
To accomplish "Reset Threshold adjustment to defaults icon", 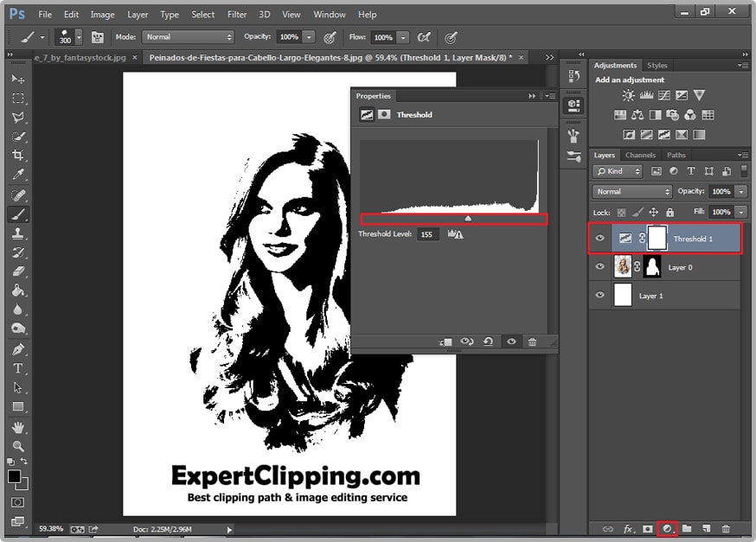I will click(489, 342).
